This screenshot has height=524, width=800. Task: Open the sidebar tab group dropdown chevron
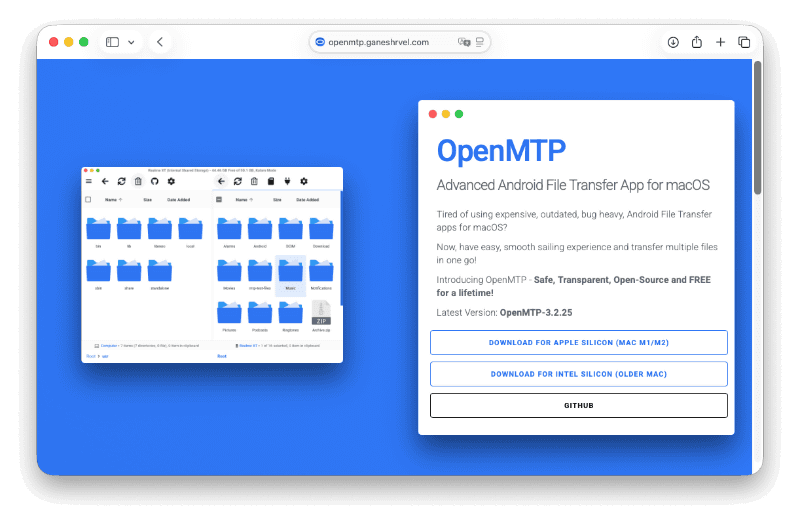click(131, 42)
